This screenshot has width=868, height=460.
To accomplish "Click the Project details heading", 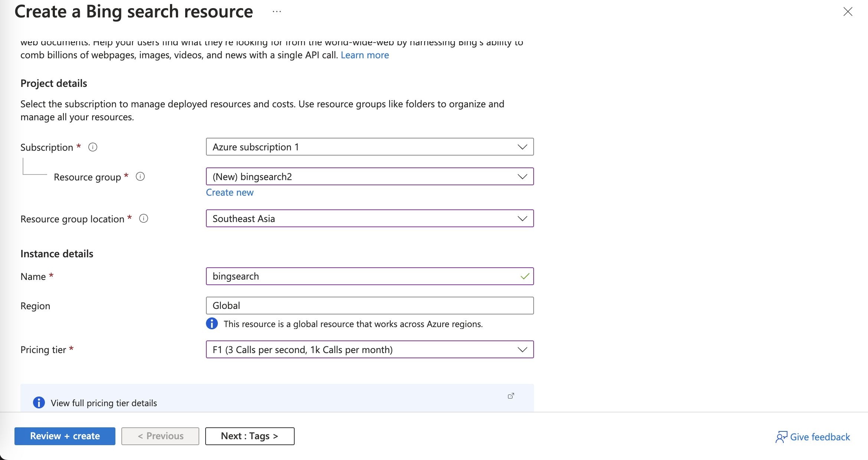I will [x=54, y=83].
